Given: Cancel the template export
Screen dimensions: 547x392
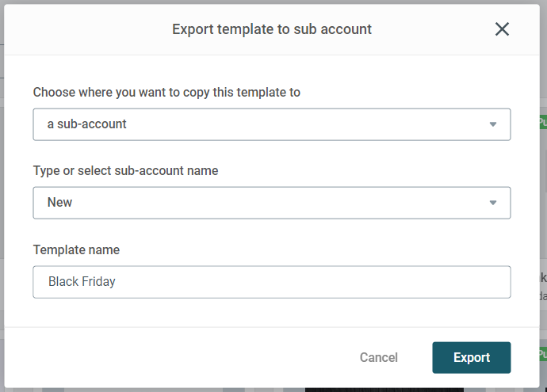Looking at the screenshot, I should [x=378, y=357].
